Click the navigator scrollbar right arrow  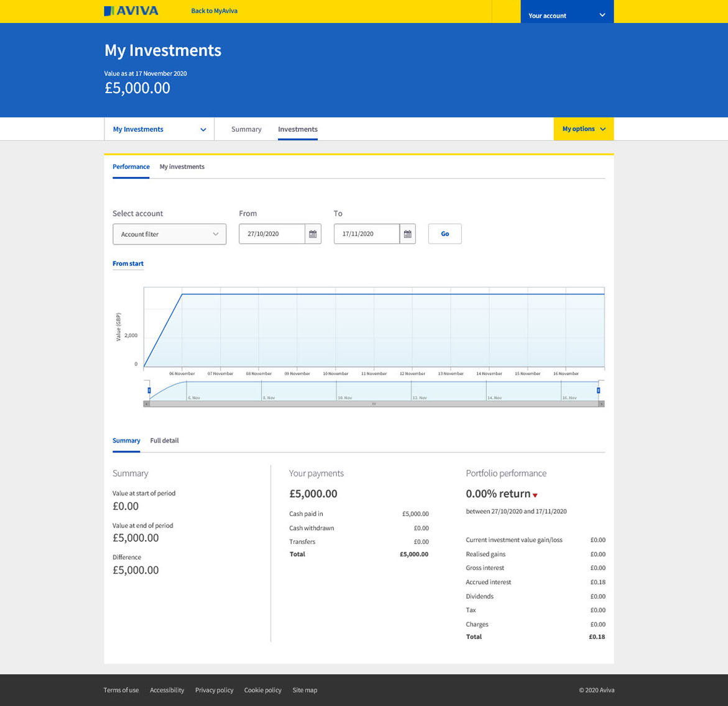click(x=602, y=405)
